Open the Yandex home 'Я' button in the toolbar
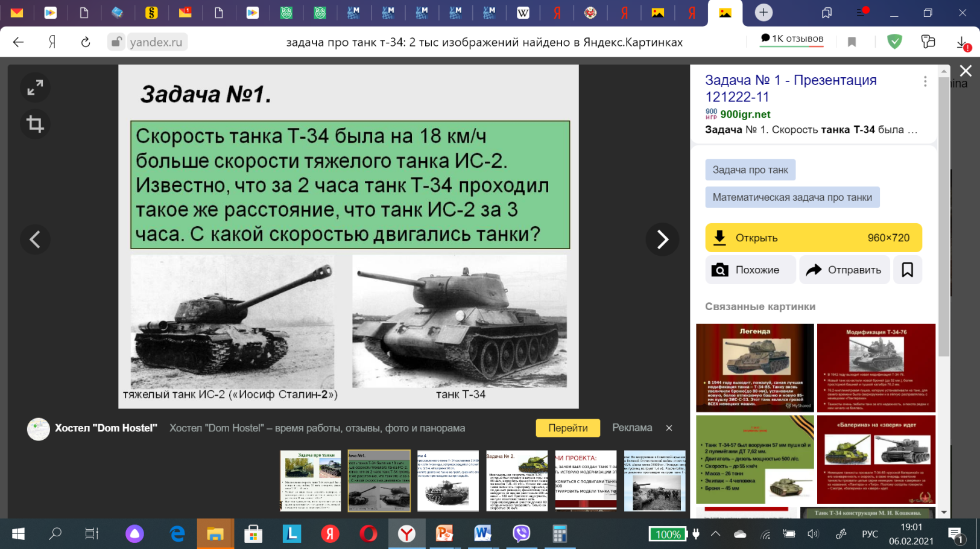 click(52, 42)
